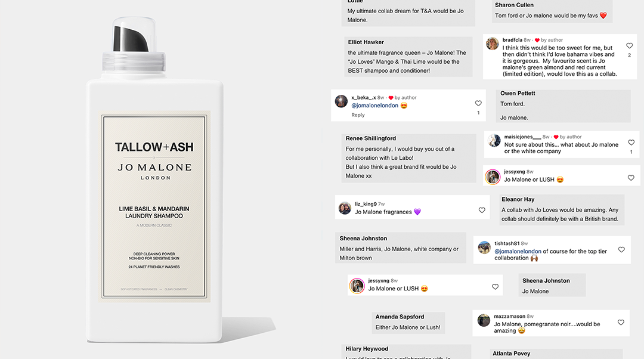Screen dimensions: 644x359
Task: Click the Tallow+Ash bottle label
Action: 154,206
